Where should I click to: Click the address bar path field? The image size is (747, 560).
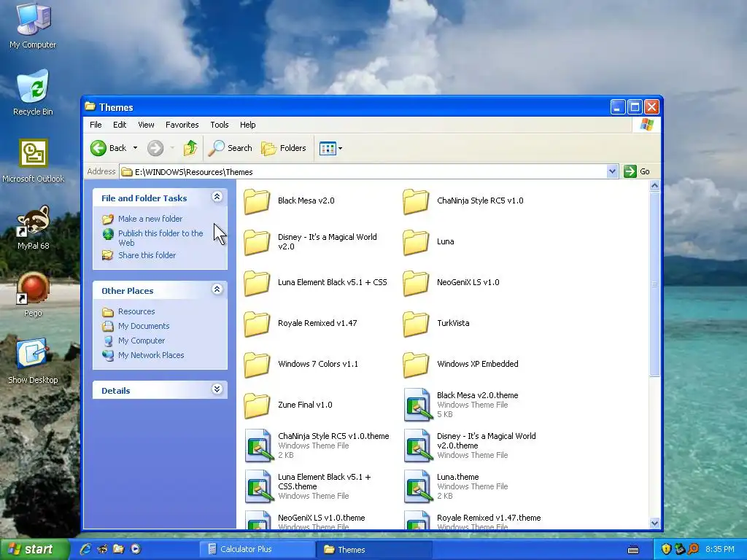tap(363, 172)
